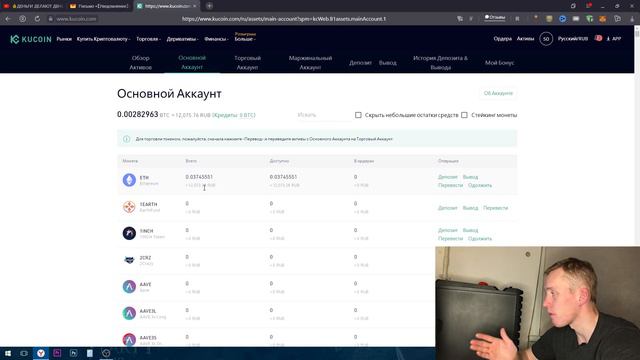Click Депозит link in ETH row
Image resolution: width=640 pixels, height=360 pixels.
[x=448, y=177]
